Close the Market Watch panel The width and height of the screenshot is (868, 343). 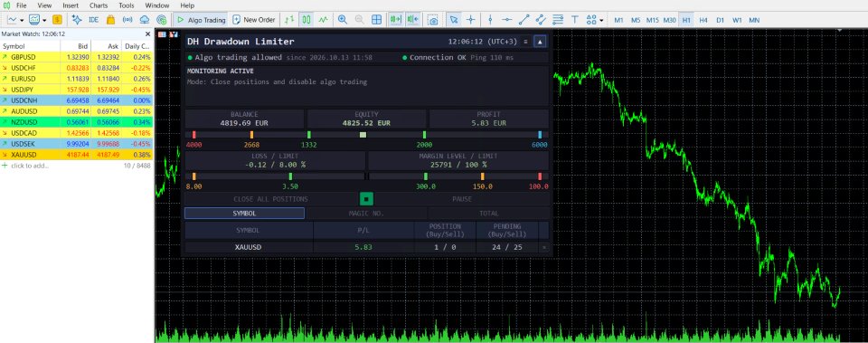coord(147,33)
